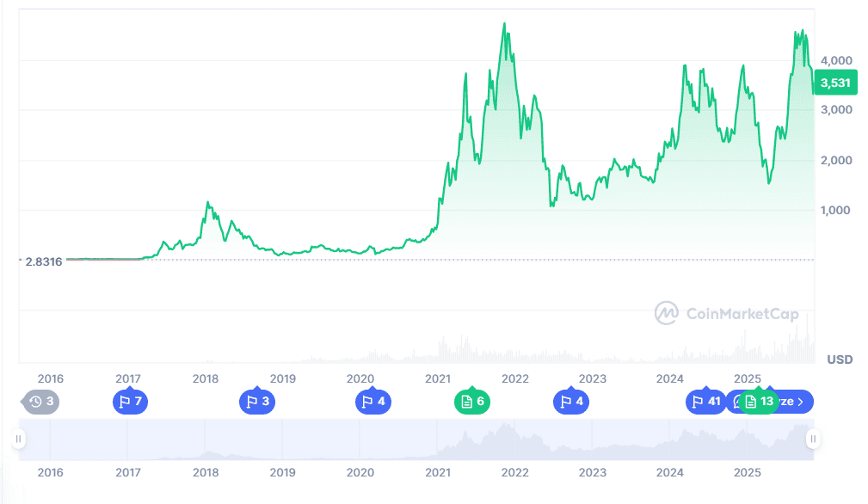Click the right range handle of the minimap
This screenshot has height=504, width=868.
tap(814, 440)
